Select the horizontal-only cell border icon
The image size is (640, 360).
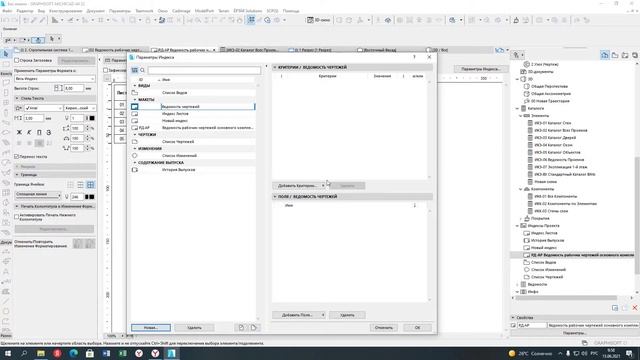point(80,185)
